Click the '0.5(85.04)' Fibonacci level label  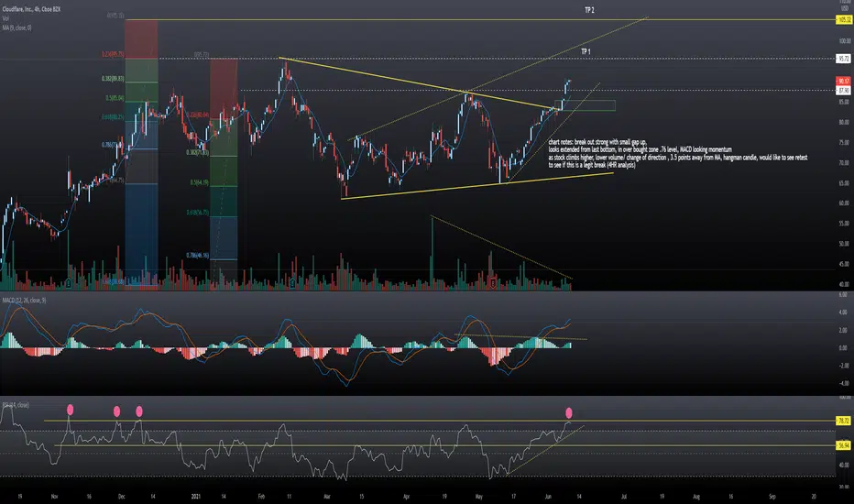115,99
